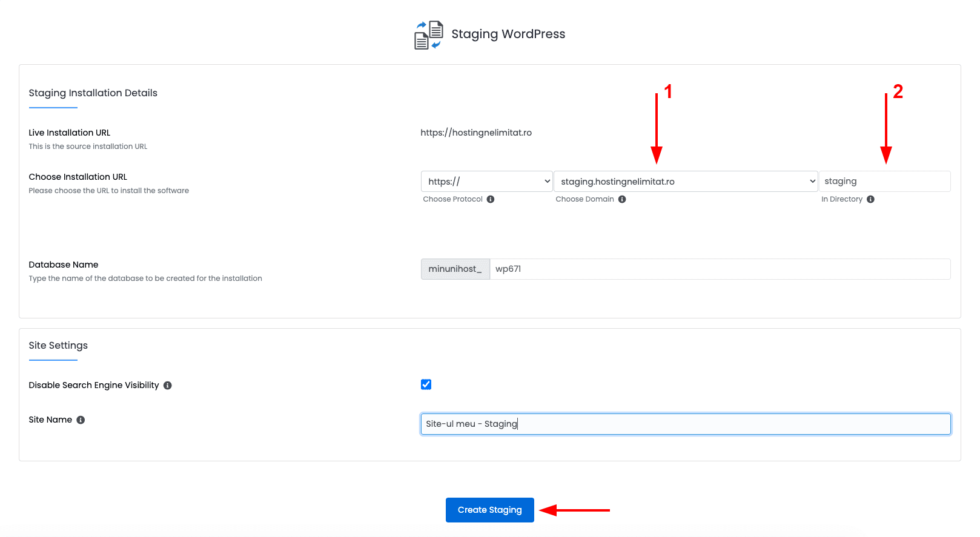
Task: Click the Choose Installation URL label
Action: 78,177
